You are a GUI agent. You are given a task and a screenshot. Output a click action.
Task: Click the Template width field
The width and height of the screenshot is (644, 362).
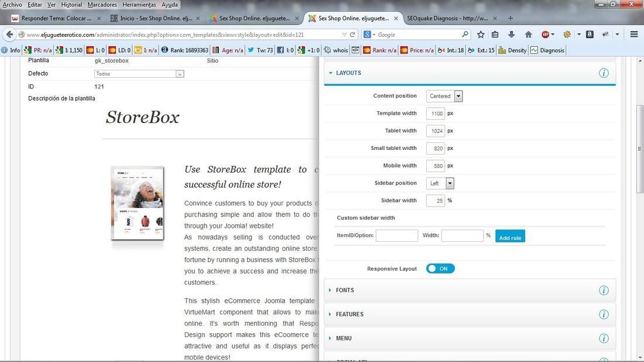pyautogui.click(x=436, y=114)
